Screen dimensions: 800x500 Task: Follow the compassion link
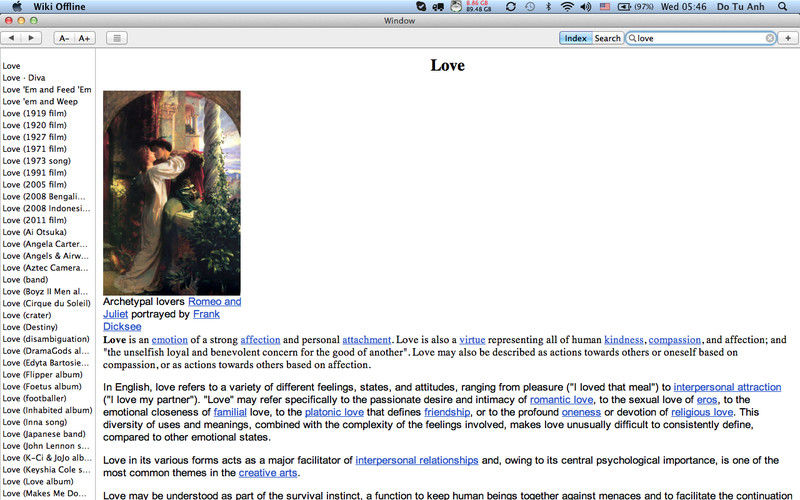pyautogui.click(x=674, y=340)
